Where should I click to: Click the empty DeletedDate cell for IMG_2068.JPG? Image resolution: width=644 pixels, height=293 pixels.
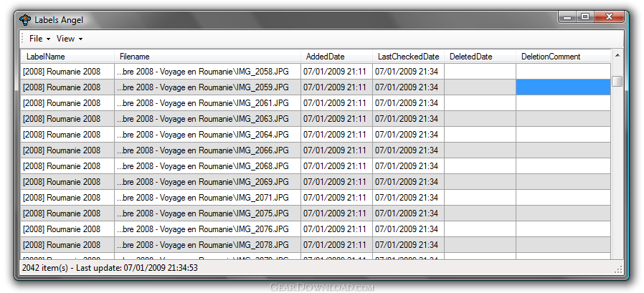pyautogui.click(x=480, y=166)
